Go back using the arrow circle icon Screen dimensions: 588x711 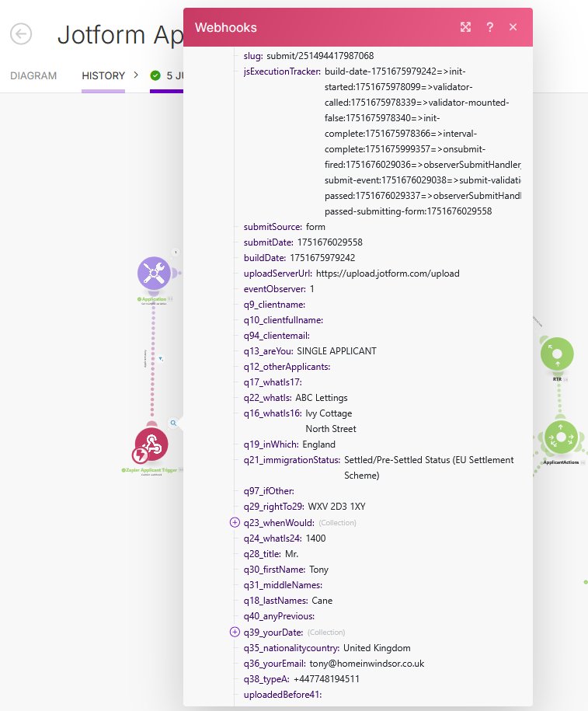pyautogui.click(x=21, y=34)
